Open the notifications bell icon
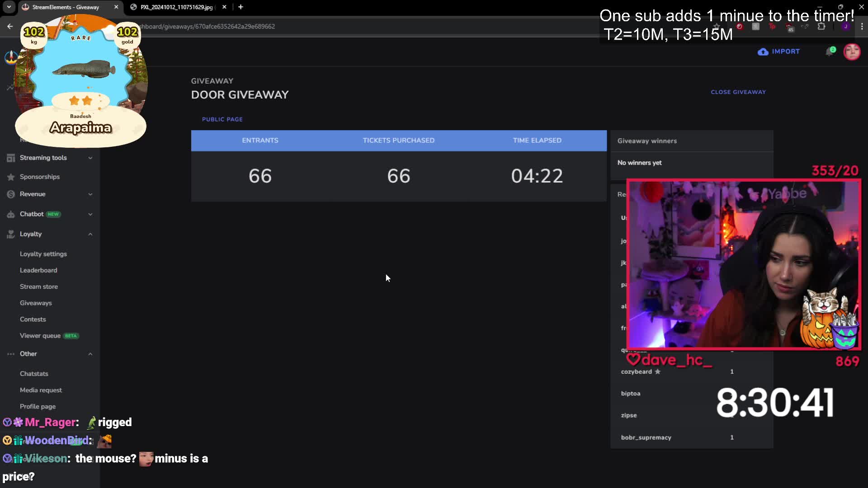Screen dimensions: 868x488 830,52
